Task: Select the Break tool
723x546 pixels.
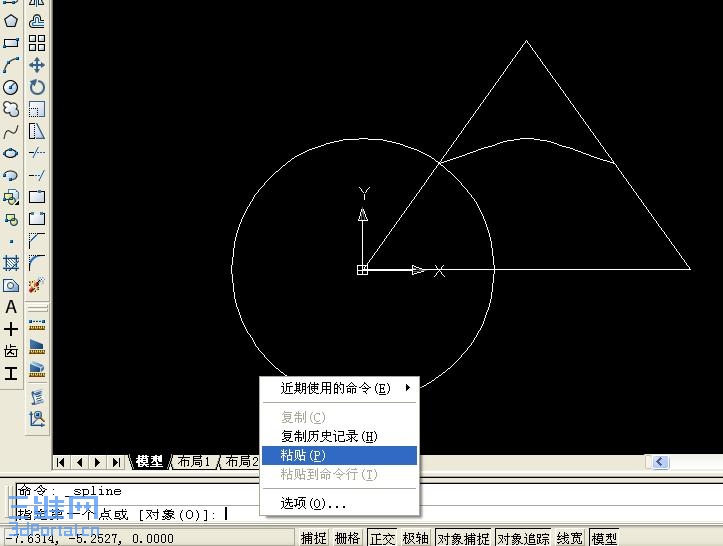Action: click(37, 219)
